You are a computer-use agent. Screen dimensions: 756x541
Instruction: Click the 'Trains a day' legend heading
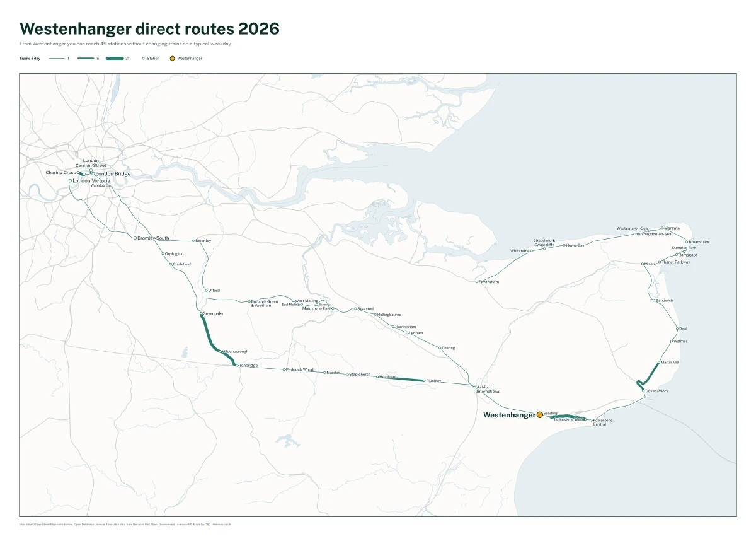30,58
